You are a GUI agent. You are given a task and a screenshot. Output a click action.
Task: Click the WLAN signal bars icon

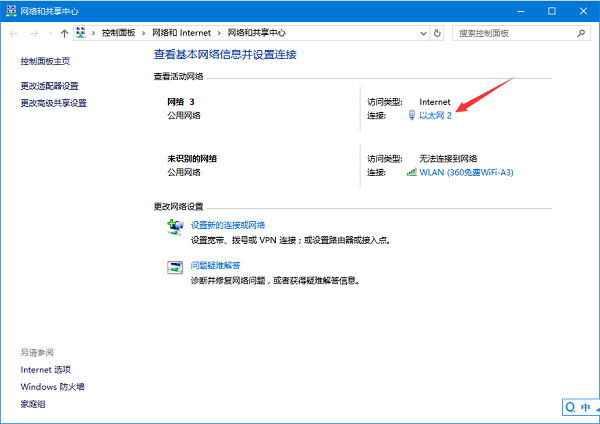(411, 172)
